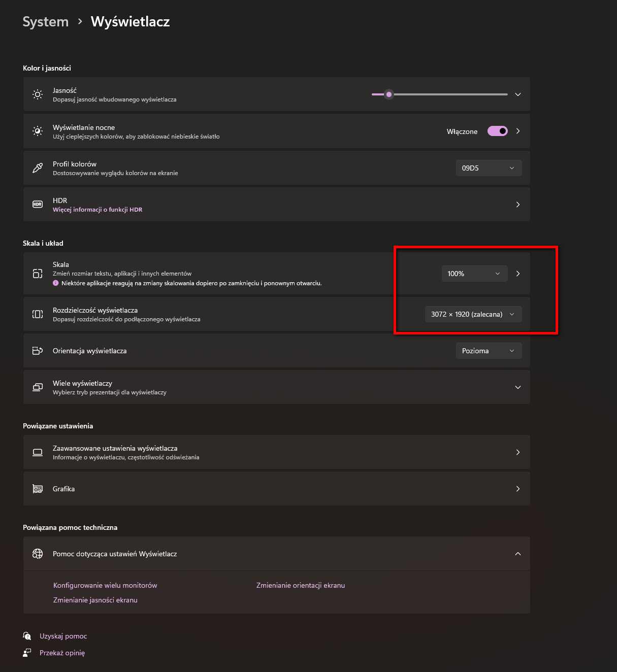Click the Wyświetlanie nocne night light icon
The height and width of the screenshot is (672, 617).
(38, 131)
